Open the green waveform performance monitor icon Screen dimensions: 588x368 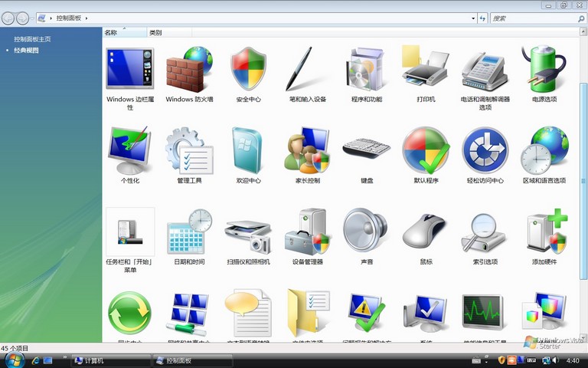(x=482, y=313)
